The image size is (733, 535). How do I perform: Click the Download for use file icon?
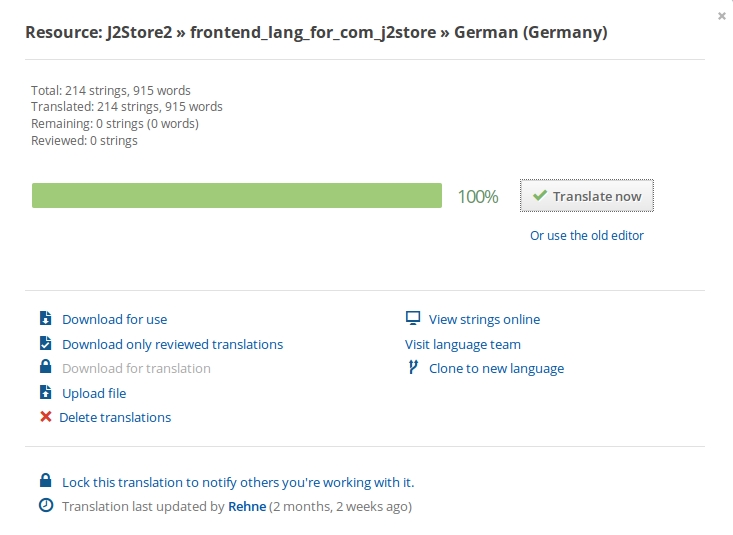45,318
